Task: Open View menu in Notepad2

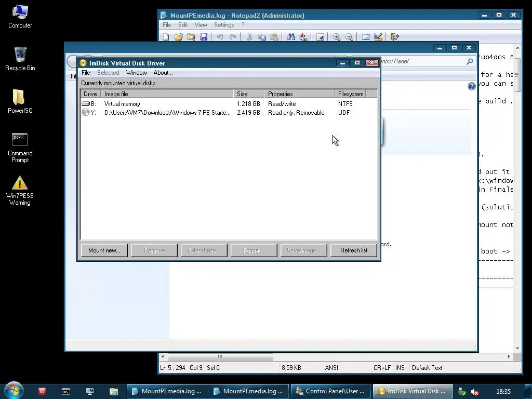Action: click(x=201, y=25)
